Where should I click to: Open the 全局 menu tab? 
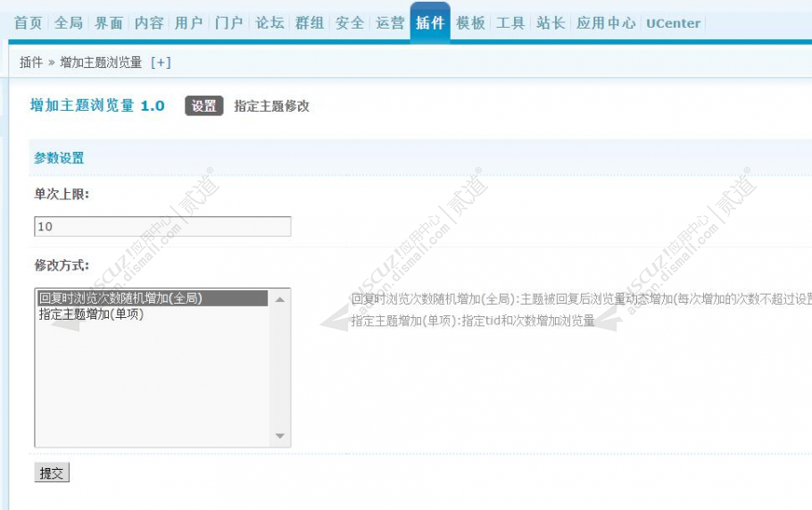coord(69,23)
